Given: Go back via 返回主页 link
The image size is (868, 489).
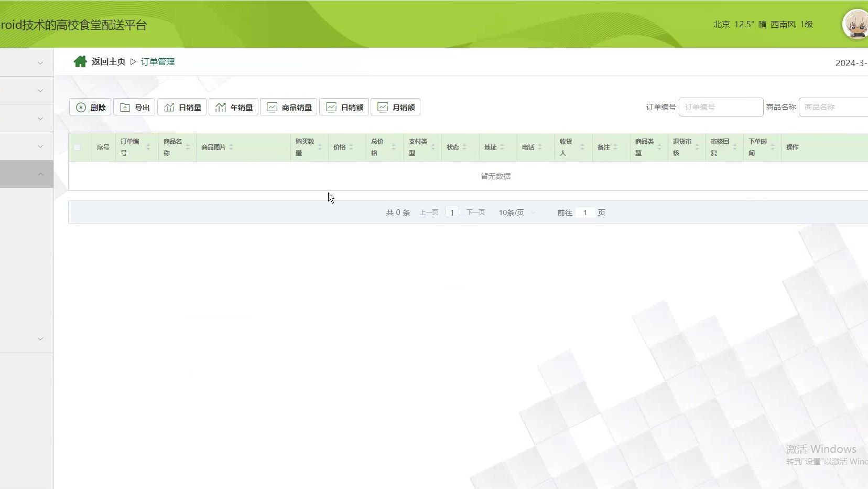Looking at the screenshot, I should coord(108,61).
